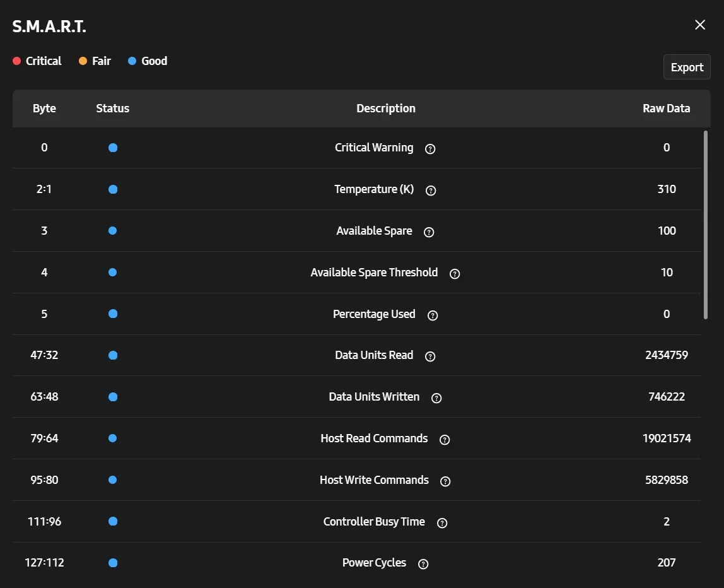Click status dot in Temperature (K) row
724x588 pixels.
(113, 189)
